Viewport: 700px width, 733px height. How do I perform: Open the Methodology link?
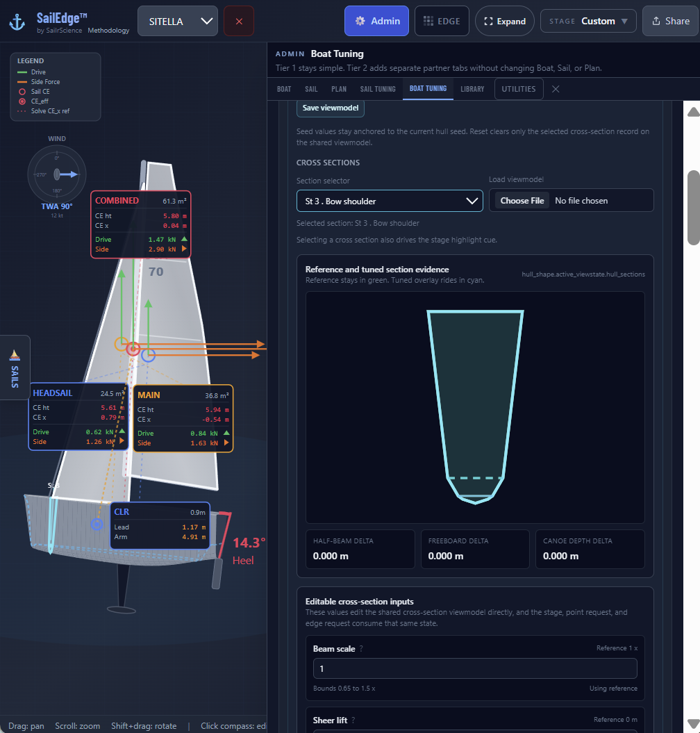[108, 31]
